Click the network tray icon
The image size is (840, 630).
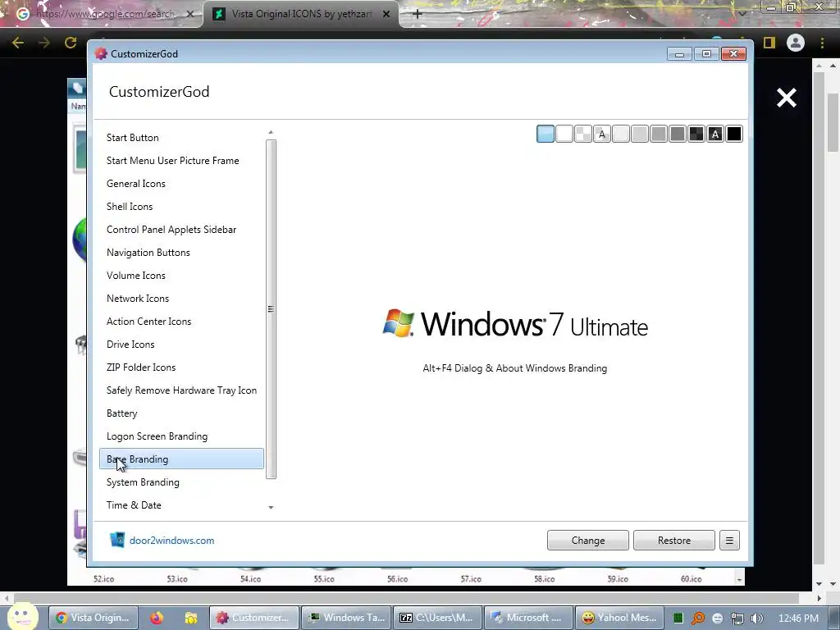point(737,619)
